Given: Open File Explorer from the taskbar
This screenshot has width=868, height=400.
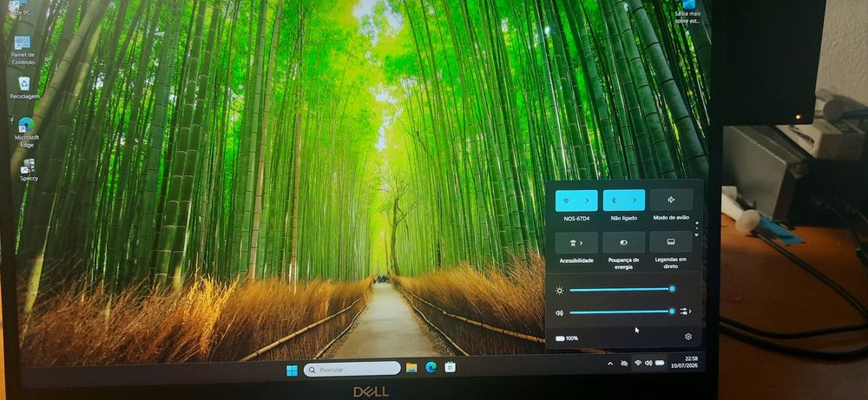Looking at the screenshot, I should tap(411, 368).
